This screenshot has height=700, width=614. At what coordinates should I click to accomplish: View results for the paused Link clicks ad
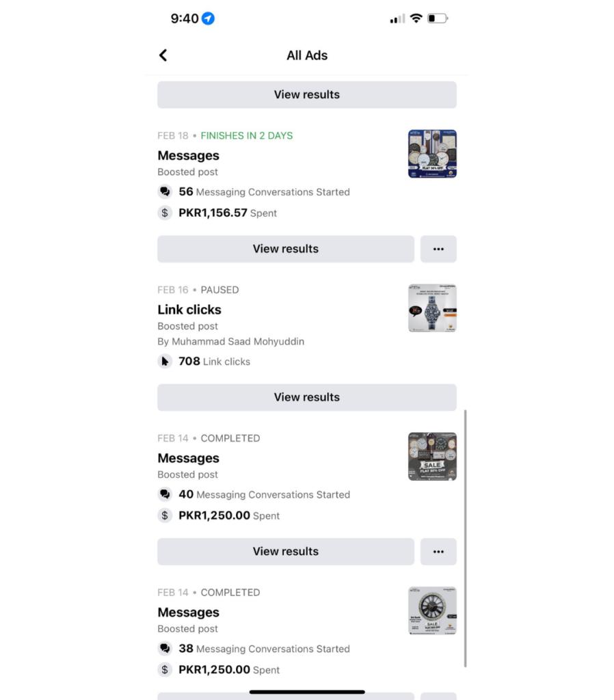click(x=307, y=397)
